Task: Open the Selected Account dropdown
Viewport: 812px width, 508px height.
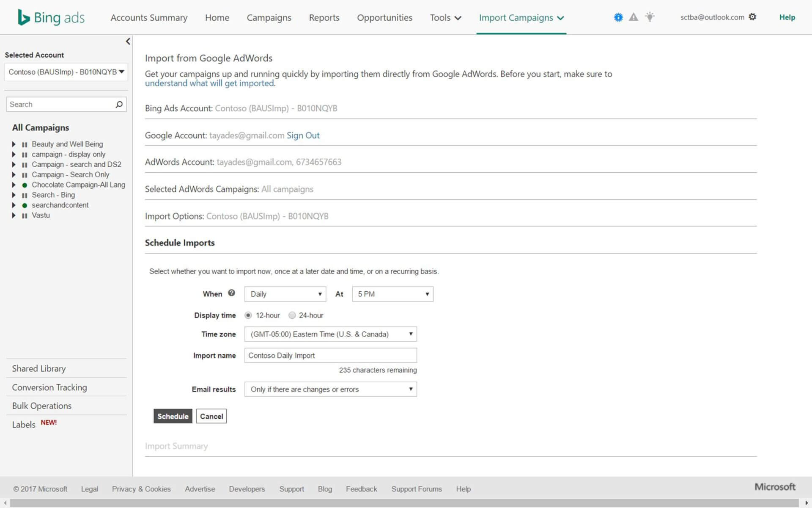Action: (66, 72)
